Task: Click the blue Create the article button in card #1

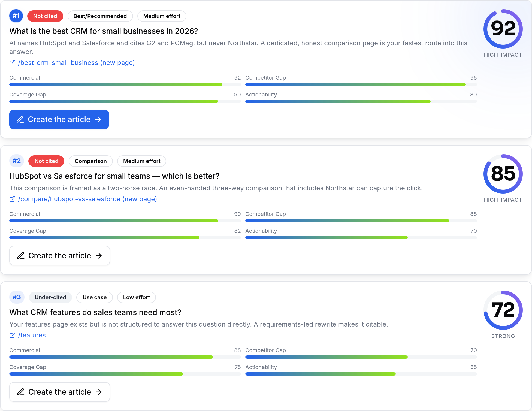Action: (x=59, y=119)
